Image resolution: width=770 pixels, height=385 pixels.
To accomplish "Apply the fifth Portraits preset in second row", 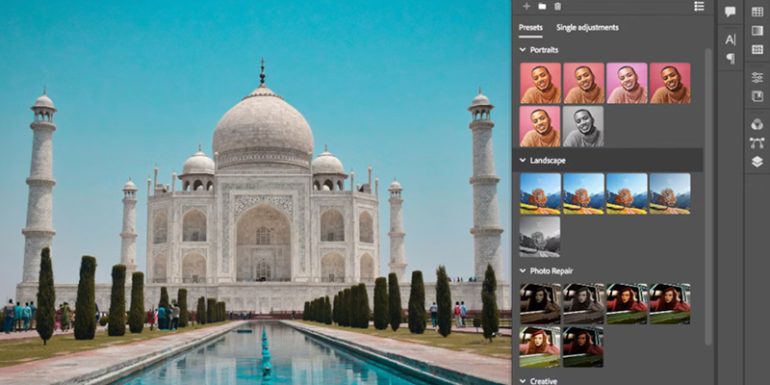I will tap(540, 127).
